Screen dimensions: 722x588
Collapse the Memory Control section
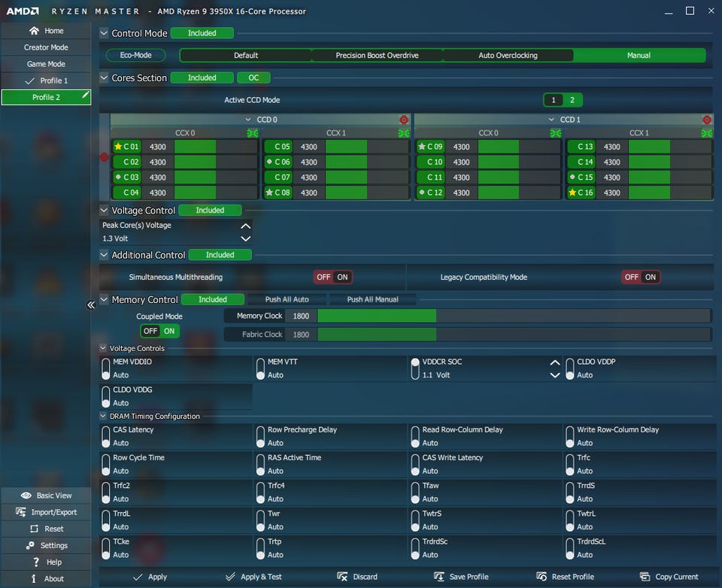(104, 300)
